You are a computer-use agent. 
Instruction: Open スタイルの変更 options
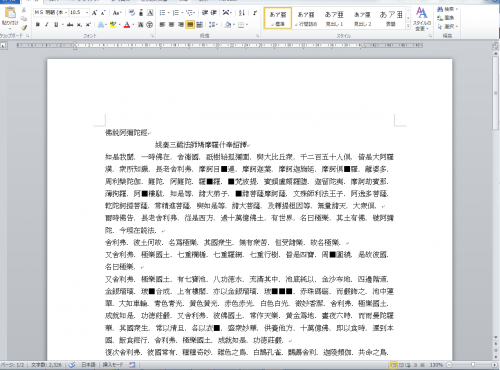pos(422,19)
